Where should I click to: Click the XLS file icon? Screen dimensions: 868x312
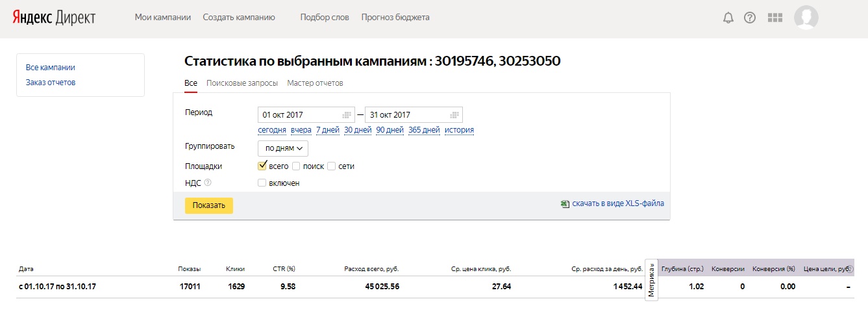(x=565, y=203)
